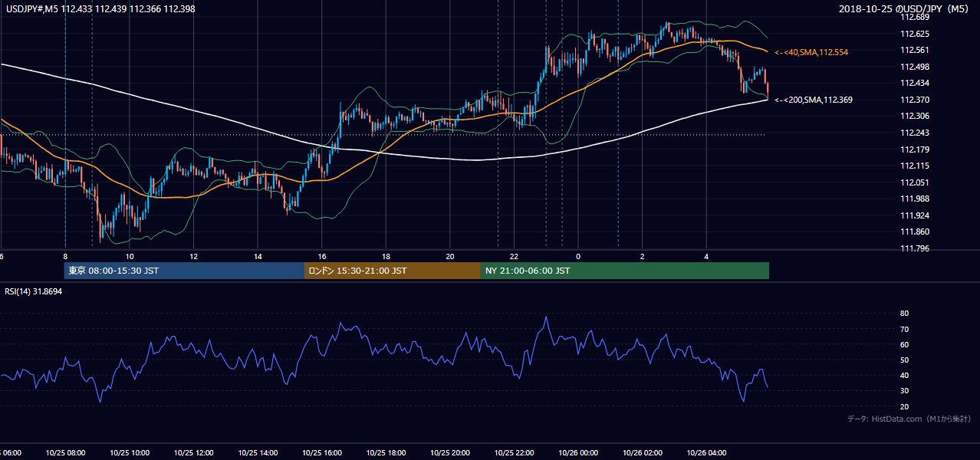
Task: Click price axis value 111.796
Action: click(914, 248)
